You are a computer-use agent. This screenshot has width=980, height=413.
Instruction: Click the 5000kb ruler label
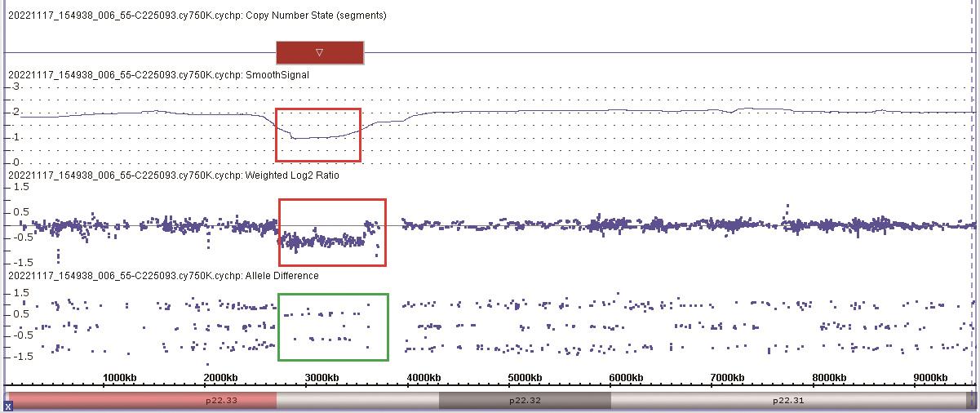tap(525, 378)
